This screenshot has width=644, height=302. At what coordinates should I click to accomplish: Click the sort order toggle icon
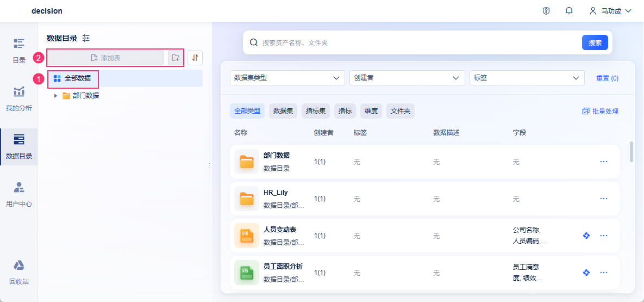(195, 58)
